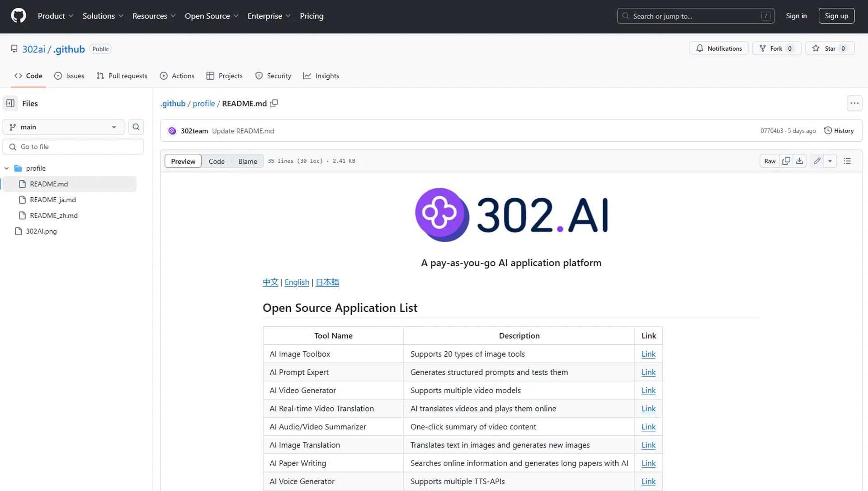Fork this repository

tap(777, 48)
